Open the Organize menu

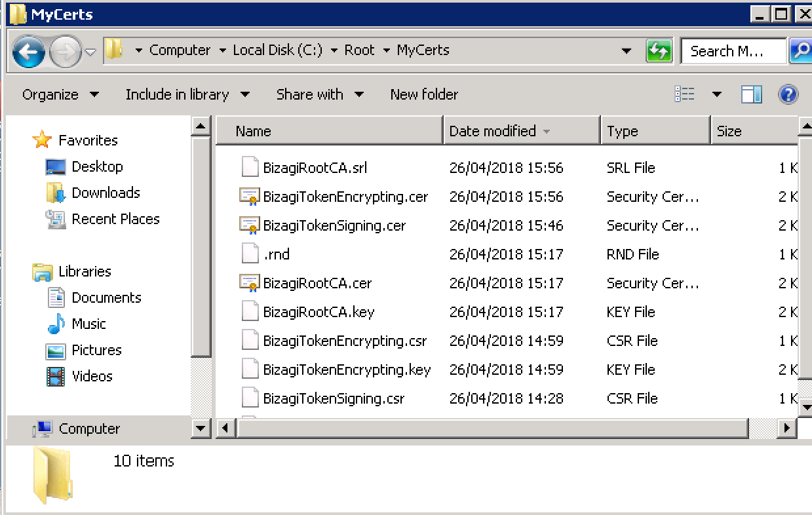click(x=60, y=94)
